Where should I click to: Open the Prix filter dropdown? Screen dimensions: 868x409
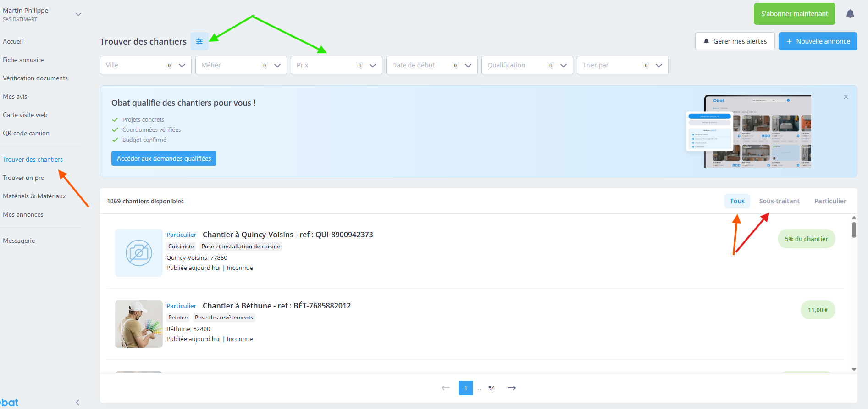tap(337, 65)
